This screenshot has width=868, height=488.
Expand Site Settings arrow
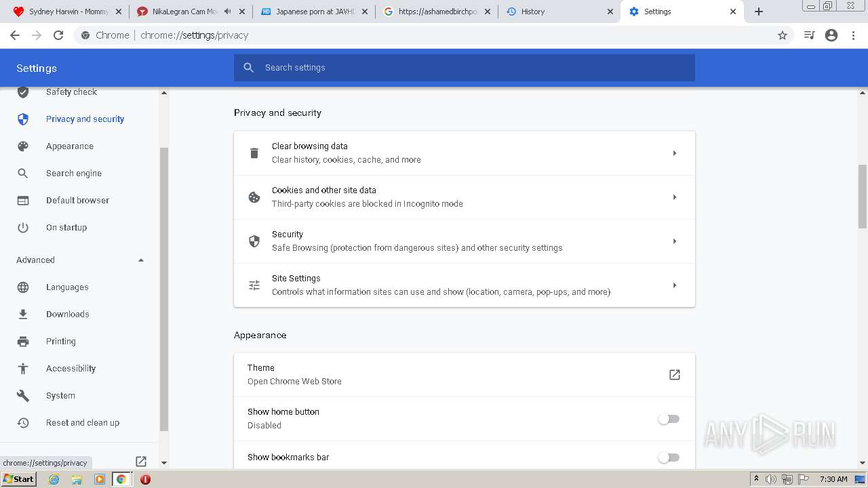pos(675,285)
